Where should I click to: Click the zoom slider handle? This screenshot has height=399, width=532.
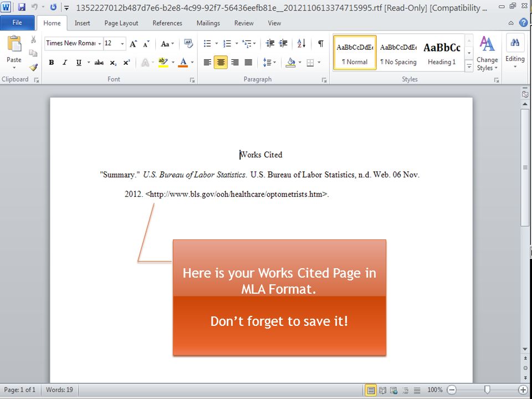point(487,390)
